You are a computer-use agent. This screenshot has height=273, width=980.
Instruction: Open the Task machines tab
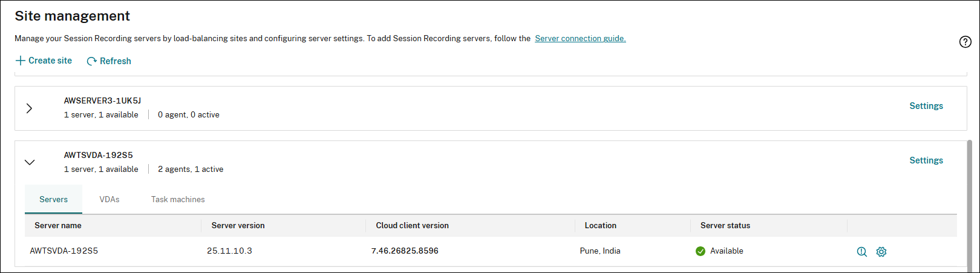178,199
